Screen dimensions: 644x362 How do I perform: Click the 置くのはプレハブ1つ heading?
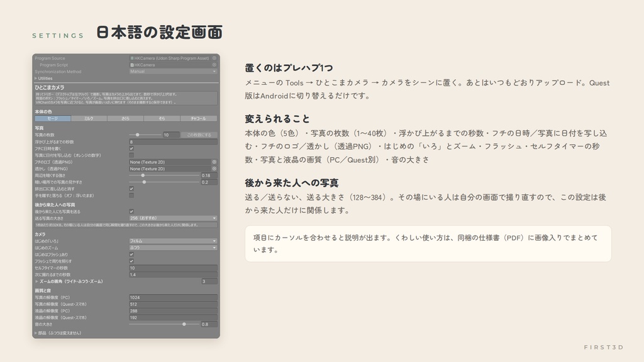pyautogui.click(x=289, y=68)
